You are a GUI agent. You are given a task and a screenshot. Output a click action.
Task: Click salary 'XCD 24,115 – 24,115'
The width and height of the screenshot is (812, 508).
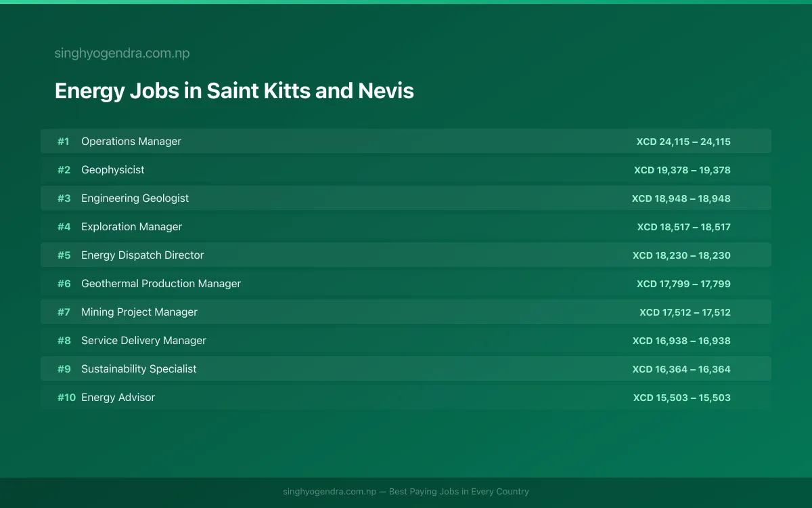(x=683, y=142)
